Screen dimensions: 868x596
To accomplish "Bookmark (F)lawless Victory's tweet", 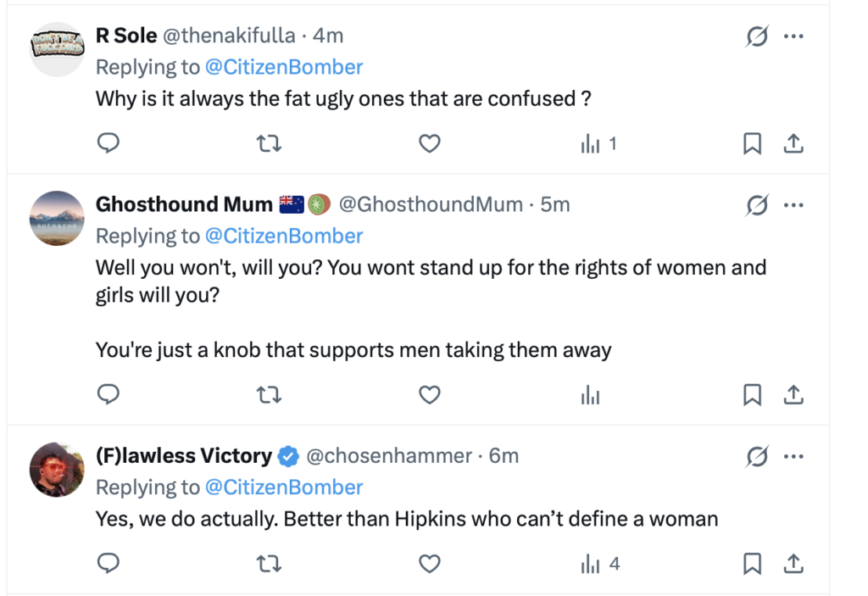I will [x=752, y=563].
